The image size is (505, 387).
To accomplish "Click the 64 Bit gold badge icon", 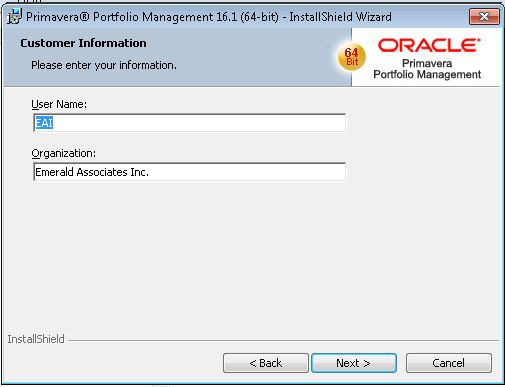I will (x=352, y=57).
